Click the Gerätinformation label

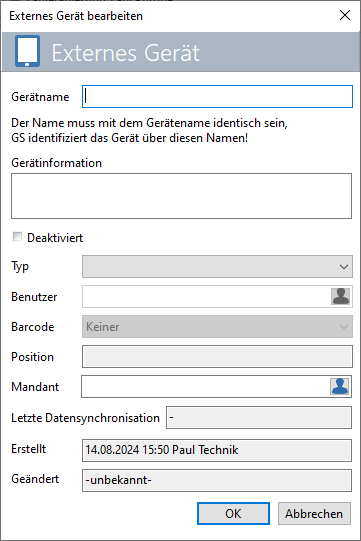(57, 163)
